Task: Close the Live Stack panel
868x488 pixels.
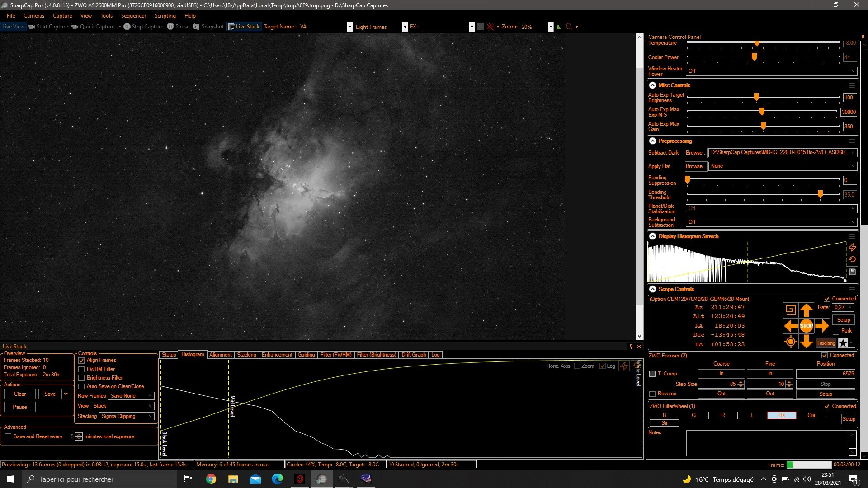Action: [x=639, y=347]
